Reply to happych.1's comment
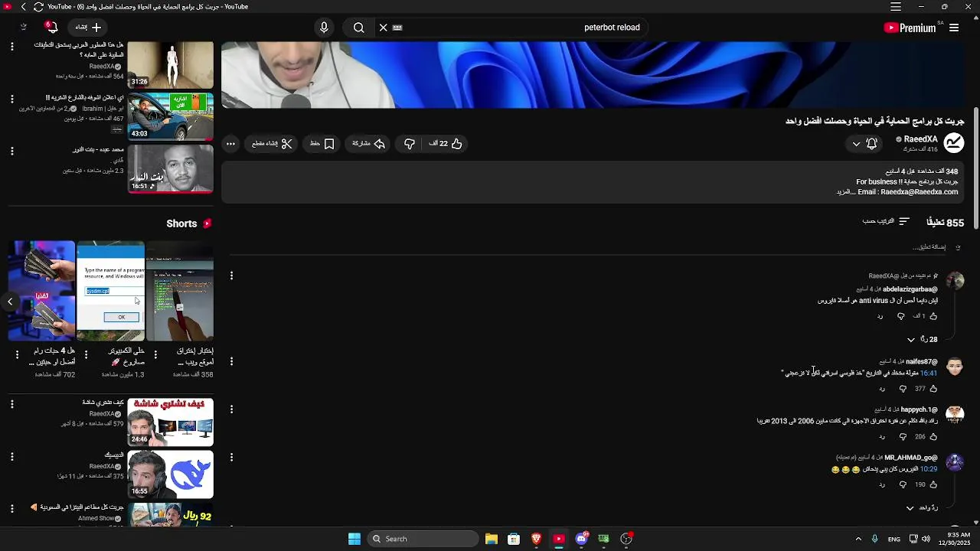 (x=882, y=437)
